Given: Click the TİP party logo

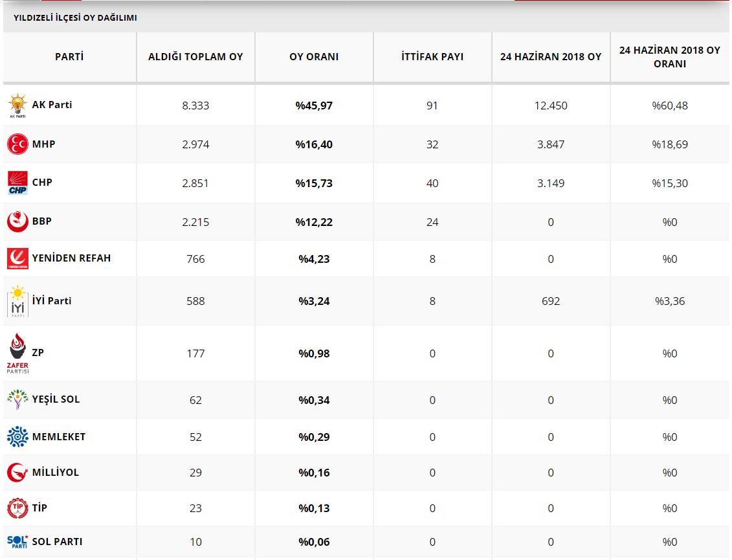Looking at the screenshot, I should coord(17,508).
